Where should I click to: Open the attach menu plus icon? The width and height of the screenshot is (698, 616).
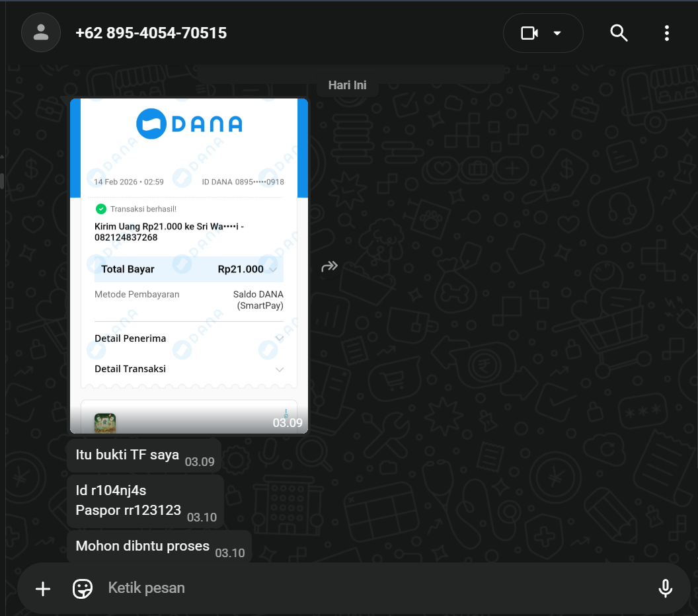43,588
